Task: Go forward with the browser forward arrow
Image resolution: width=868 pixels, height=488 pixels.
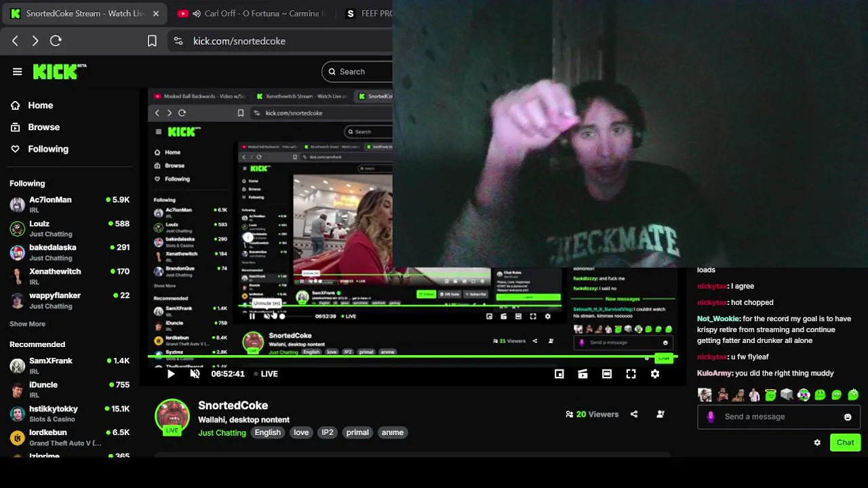Action: click(x=35, y=41)
